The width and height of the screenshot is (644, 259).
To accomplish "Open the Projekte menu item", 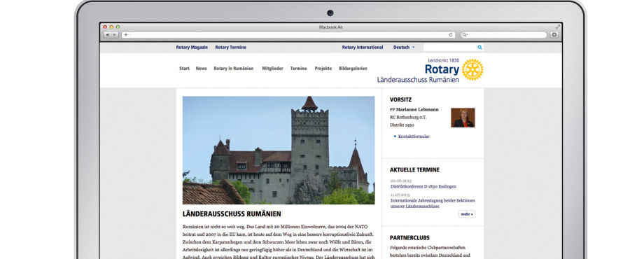I will [x=323, y=69].
